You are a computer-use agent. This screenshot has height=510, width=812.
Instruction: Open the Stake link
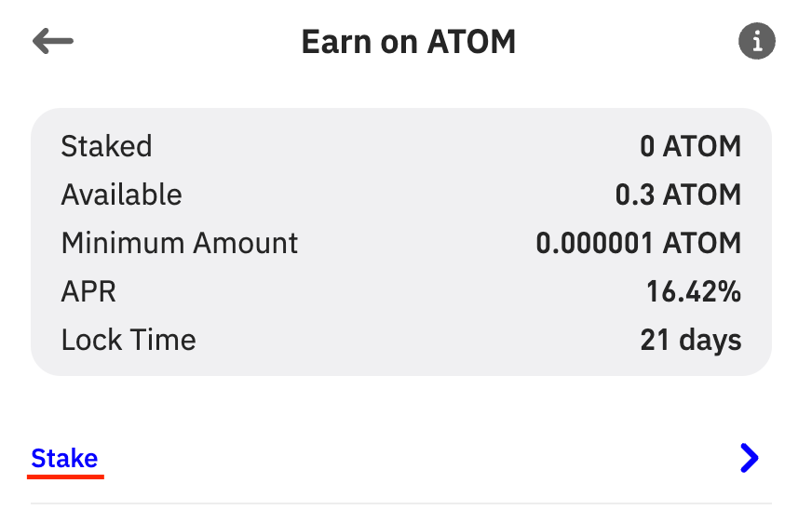coord(64,458)
